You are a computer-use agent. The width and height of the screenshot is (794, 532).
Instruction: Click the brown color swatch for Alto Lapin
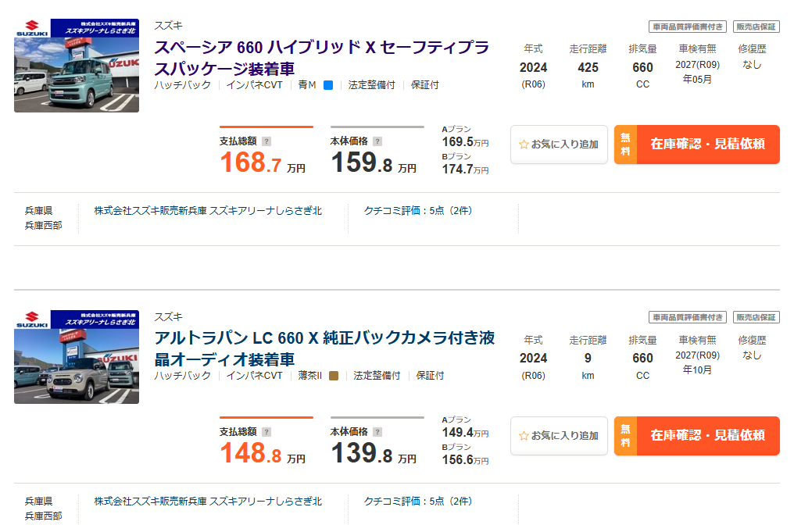click(x=334, y=376)
